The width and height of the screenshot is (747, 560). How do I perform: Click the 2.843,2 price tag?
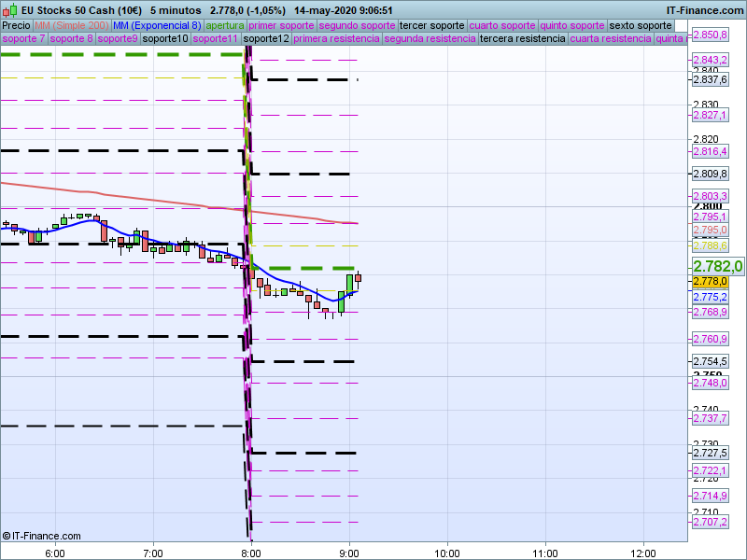710,60
